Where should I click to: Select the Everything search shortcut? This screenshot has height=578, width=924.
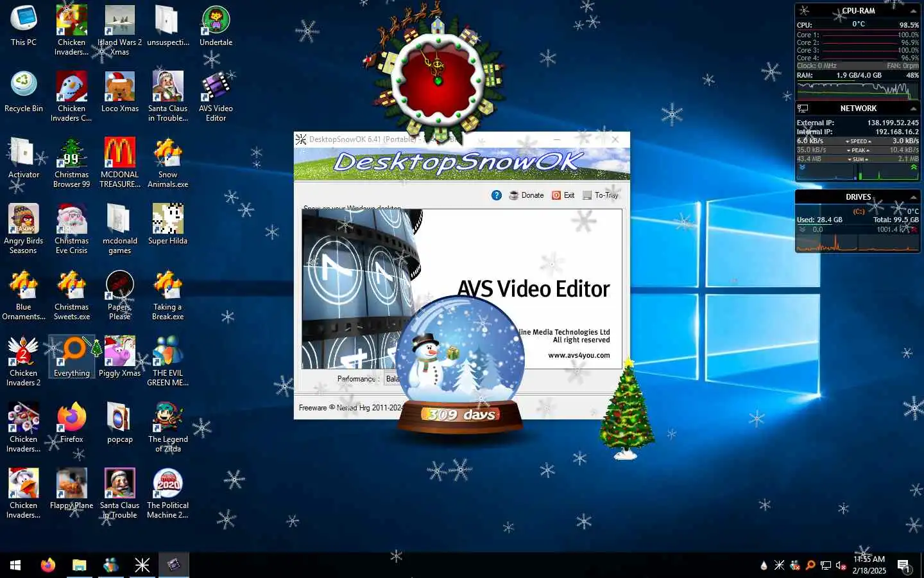click(71, 356)
